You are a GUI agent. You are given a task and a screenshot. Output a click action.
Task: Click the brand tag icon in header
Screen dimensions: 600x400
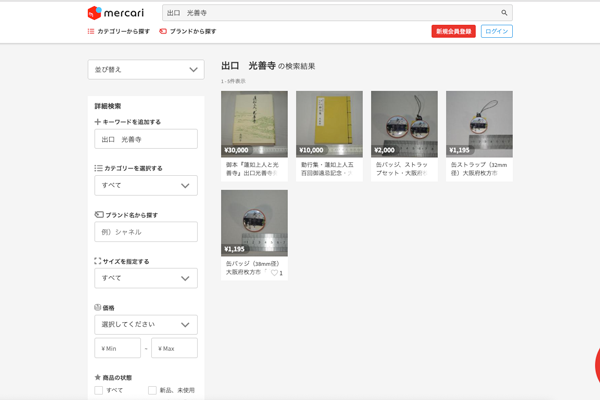pos(163,32)
